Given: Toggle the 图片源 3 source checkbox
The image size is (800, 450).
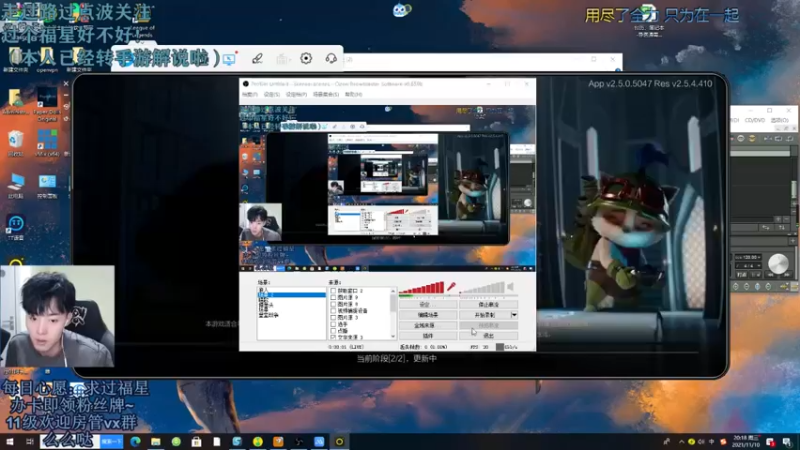Looking at the screenshot, I should pyautogui.click(x=333, y=317).
